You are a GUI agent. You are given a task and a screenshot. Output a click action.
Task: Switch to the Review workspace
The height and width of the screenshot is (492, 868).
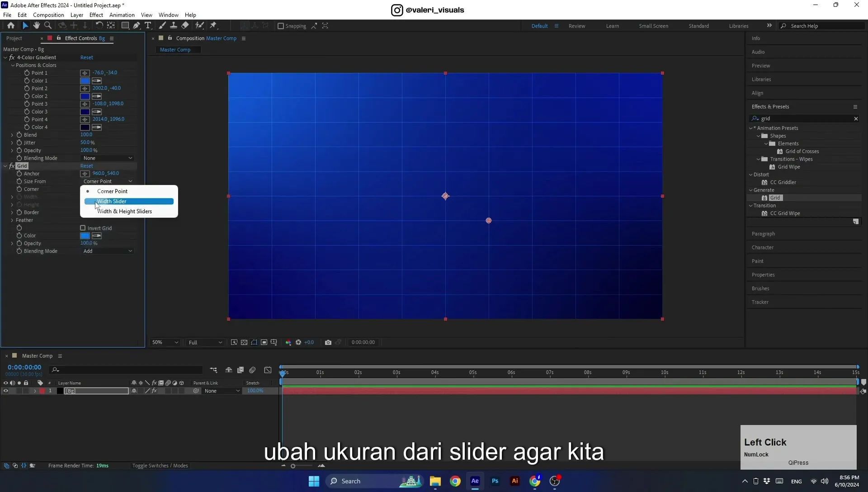576,26
